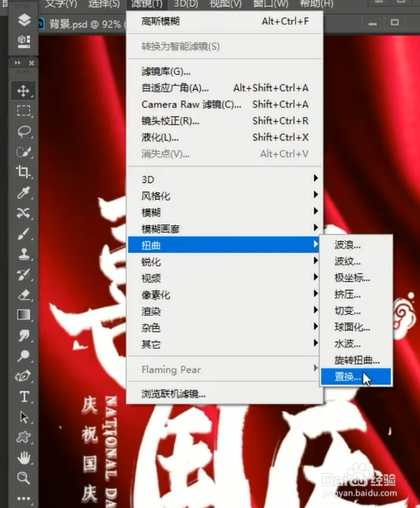Select the Clone Stamp tool
The image size is (420, 508).
(x=23, y=254)
